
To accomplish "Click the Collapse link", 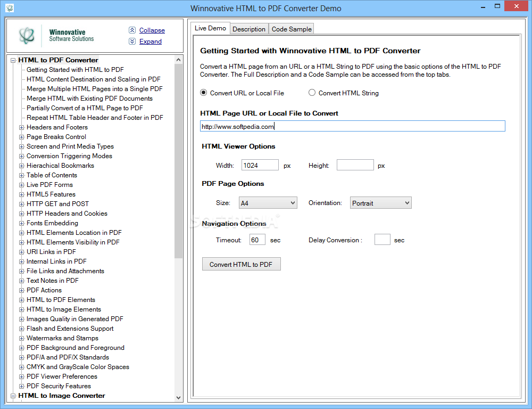I will [x=152, y=30].
